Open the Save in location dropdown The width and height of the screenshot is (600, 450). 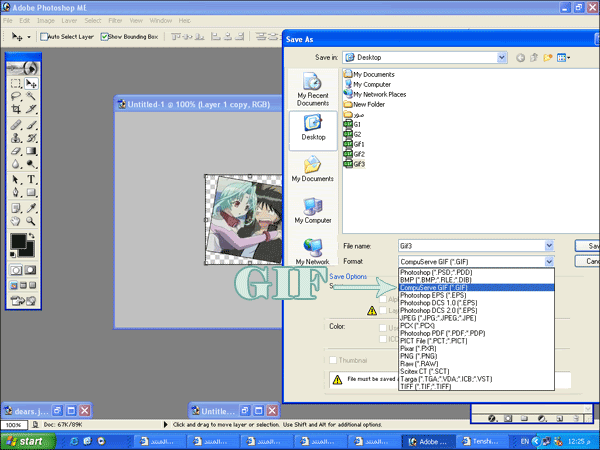point(501,57)
